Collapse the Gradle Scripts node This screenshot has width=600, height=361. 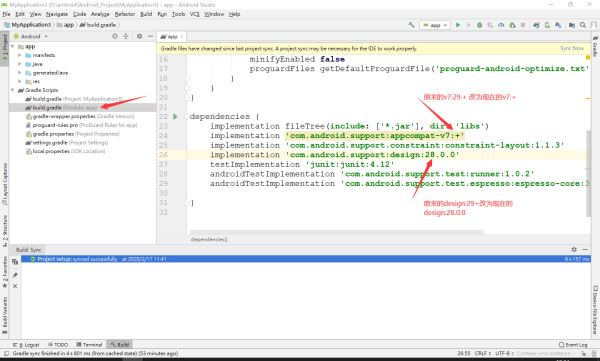click(13, 90)
